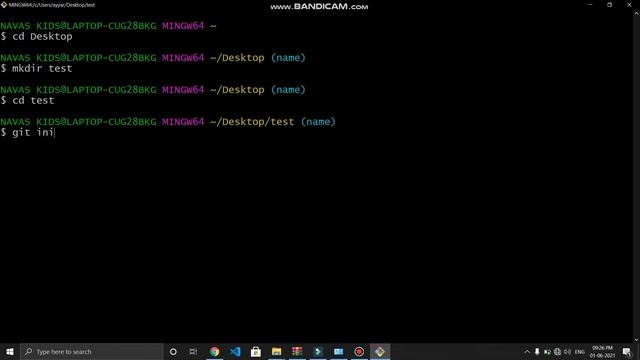Launch Google Chrome from the taskbar
Screen dimensions: 640x360
click(214, 351)
